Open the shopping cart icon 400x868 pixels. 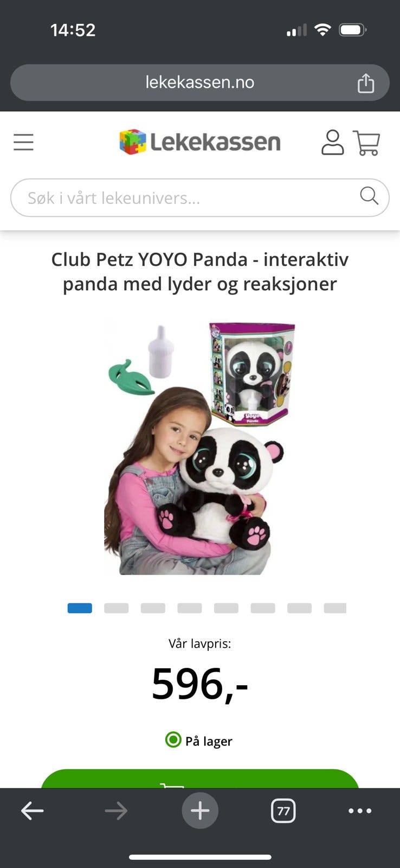pyautogui.click(x=366, y=143)
